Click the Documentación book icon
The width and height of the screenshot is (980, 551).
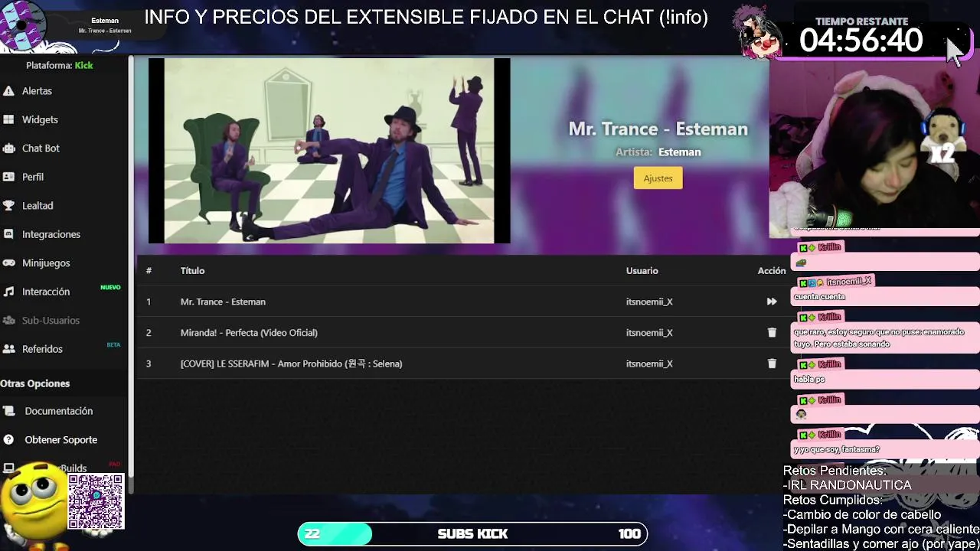point(8,411)
